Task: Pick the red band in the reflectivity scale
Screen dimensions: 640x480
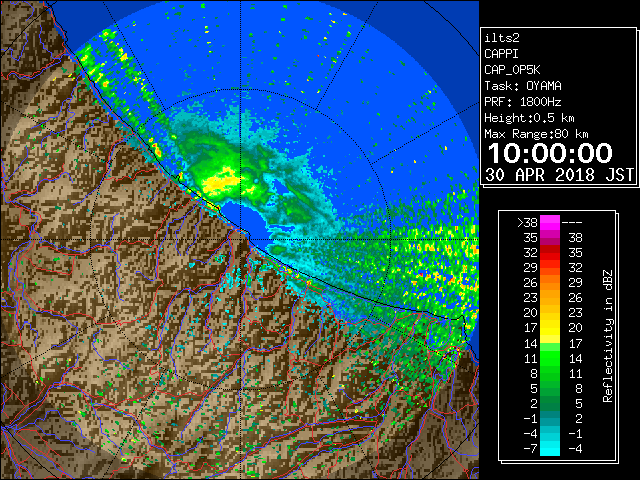Action: point(550,253)
